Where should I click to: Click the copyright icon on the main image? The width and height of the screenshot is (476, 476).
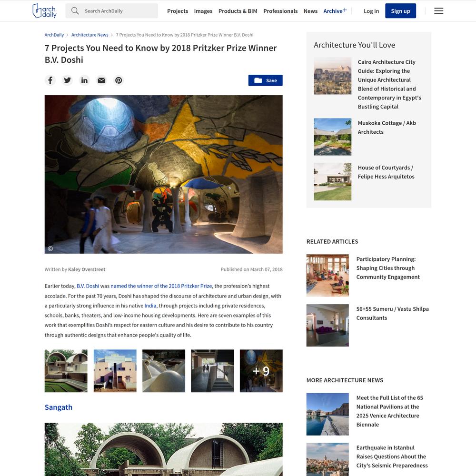[50, 248]
